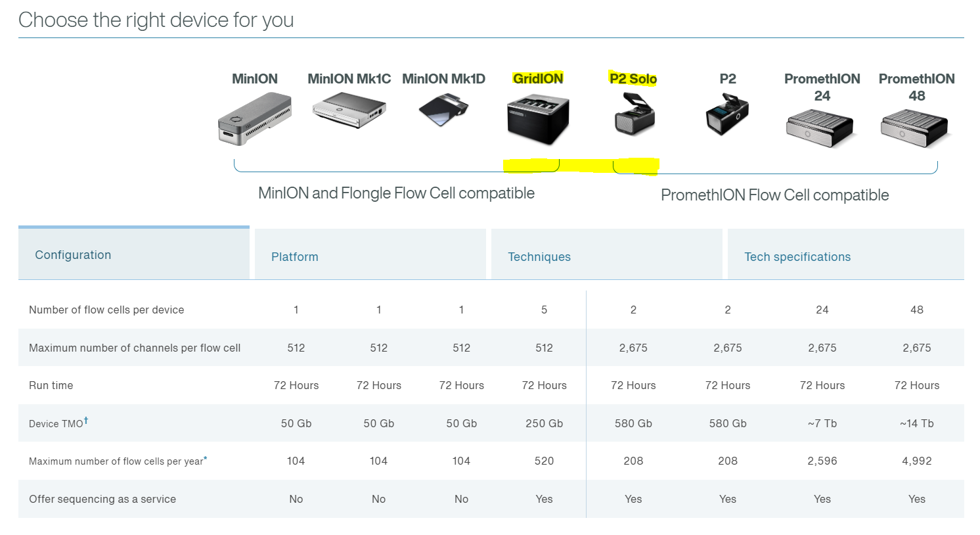Switch to the Techniques tab
The image size is (980, 535).
tap(607, 255)
